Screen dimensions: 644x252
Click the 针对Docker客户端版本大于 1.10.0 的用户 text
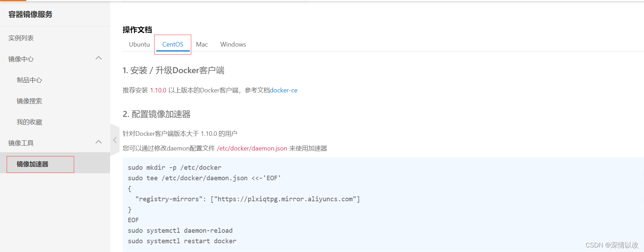(x=180, y=134)
